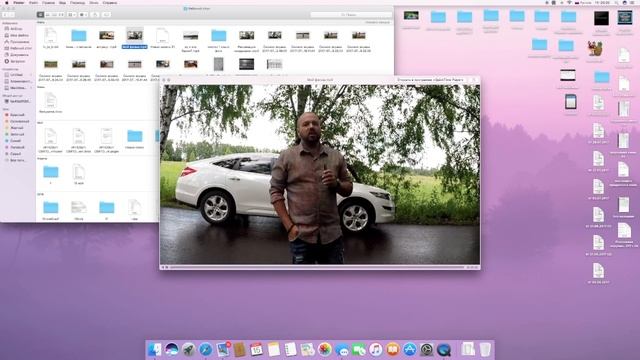Play video in Quick Look window
The width and height of the screenshot is (640, 360).
point(166,267)
